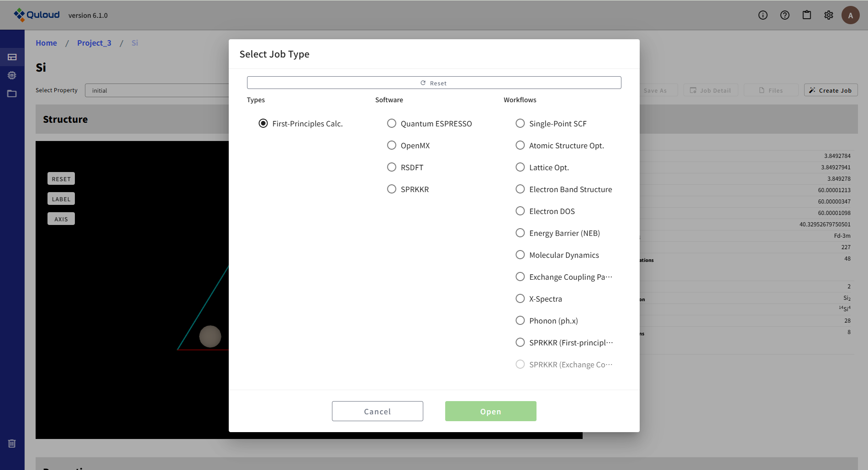The height and width of the screenshot is (470, 868).
Task: Click the Reset button in dialog
Action: [x=434, y=83]
